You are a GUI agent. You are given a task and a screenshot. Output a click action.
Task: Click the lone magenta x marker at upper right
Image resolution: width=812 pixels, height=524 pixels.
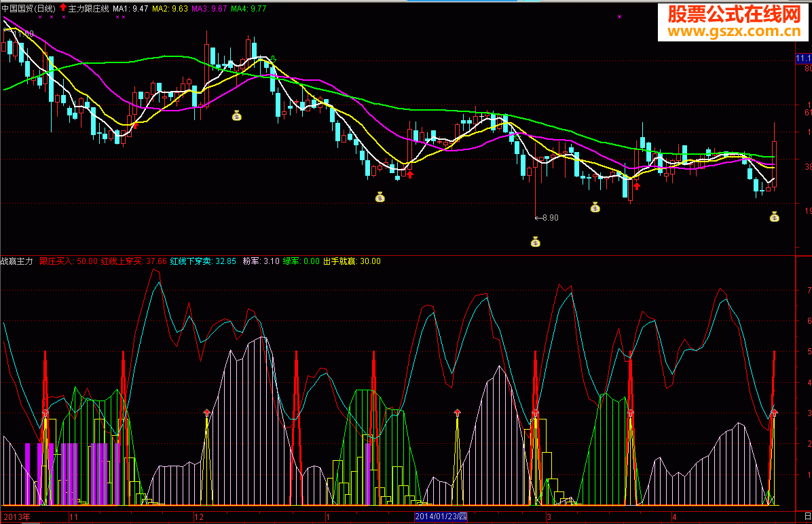pyautogui.click(x=619, y=16)
